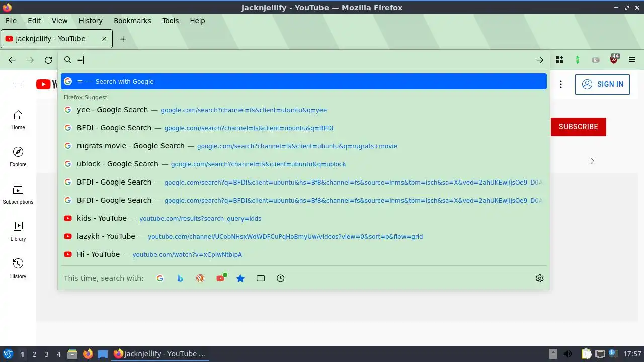Open the View menu
Viewport: 644px width, 362px height.
[x=59, y=21]
